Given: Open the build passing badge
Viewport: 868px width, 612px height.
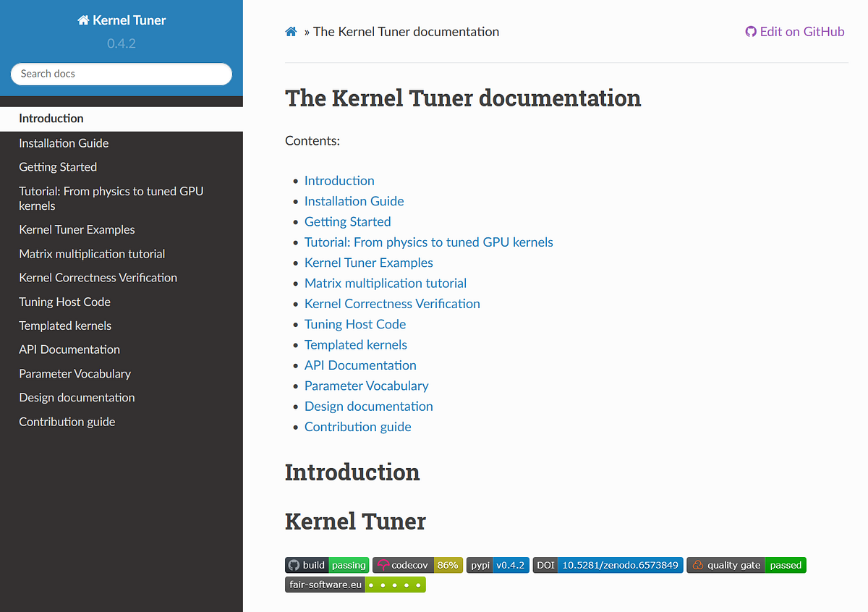Looking at the screenshot, I should (x=326, y=565).
